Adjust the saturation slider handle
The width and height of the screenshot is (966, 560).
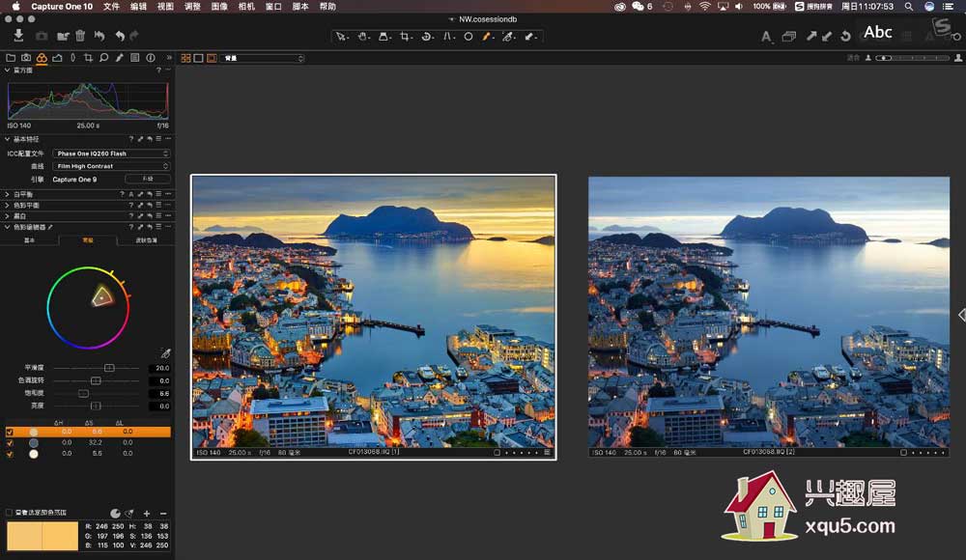[83, 394]
